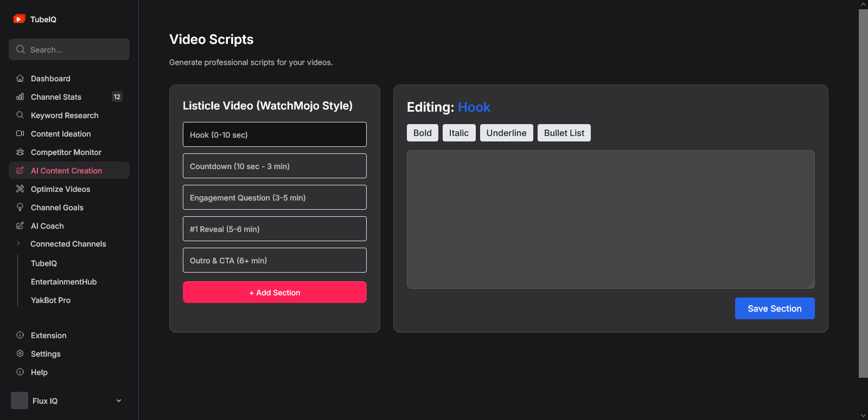This screenshot has width=868, height=420.
Task: Click the Listicle Video (WatchMojo Style) heading
Action: [267, 106]
